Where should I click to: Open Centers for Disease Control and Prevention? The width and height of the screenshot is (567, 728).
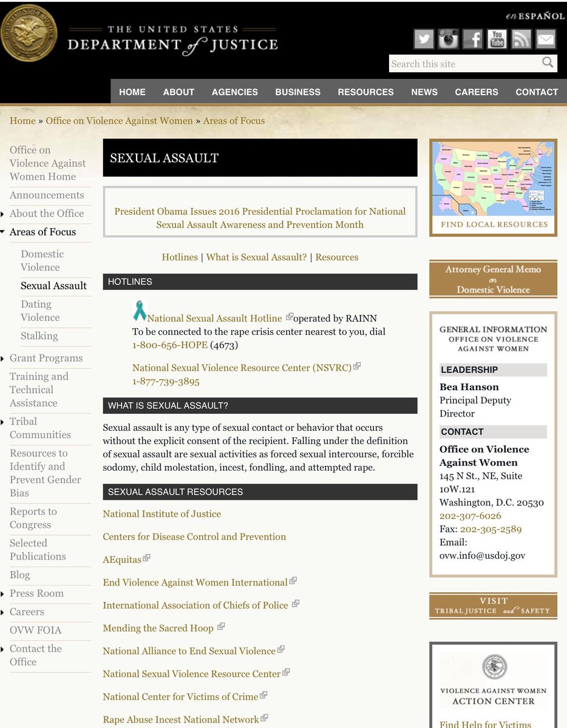click(x=194, y=537)
